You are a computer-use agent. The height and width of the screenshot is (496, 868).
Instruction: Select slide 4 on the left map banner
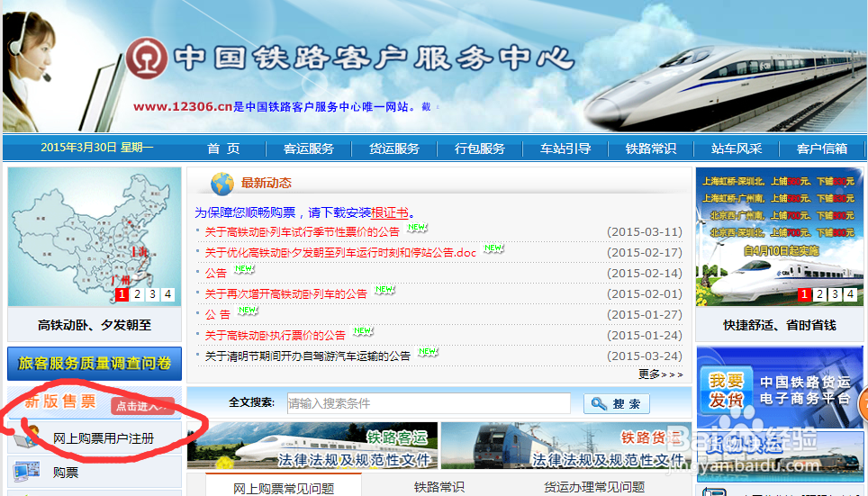point(167,294)
